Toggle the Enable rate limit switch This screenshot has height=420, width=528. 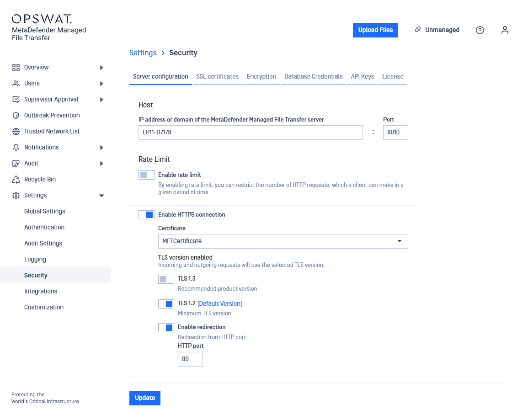click(146, 175)
